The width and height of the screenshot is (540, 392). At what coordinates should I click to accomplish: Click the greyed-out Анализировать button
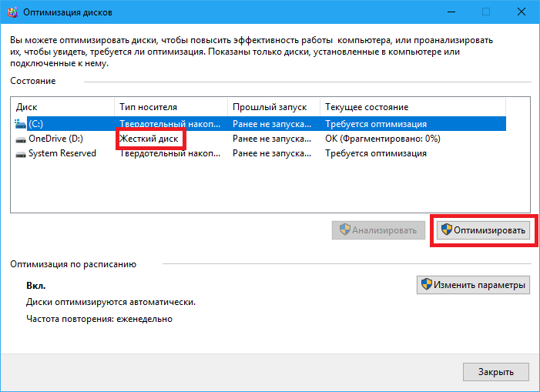[x=378, y=230]
